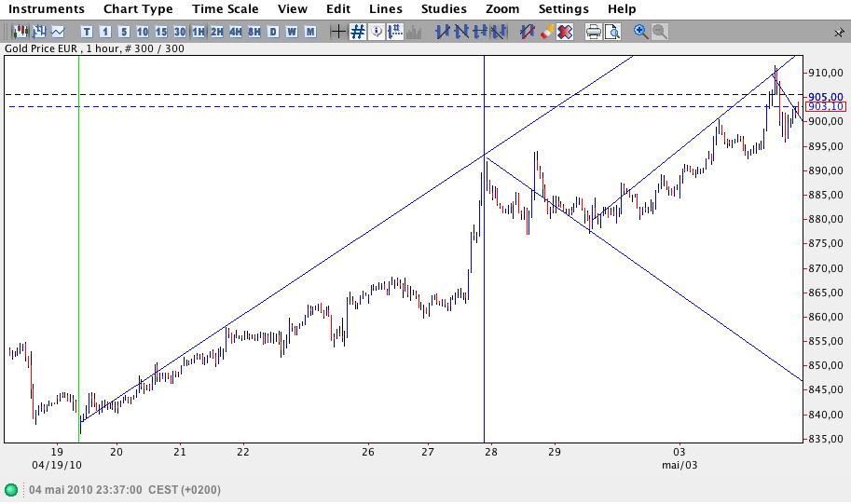The image size is (851, 504).
Task: Print the chart with printer icon
Action: (x=593, y=32)
